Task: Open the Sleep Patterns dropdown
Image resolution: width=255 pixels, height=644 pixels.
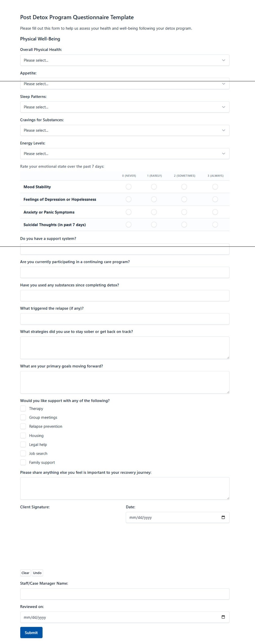Action: (125, 107)
